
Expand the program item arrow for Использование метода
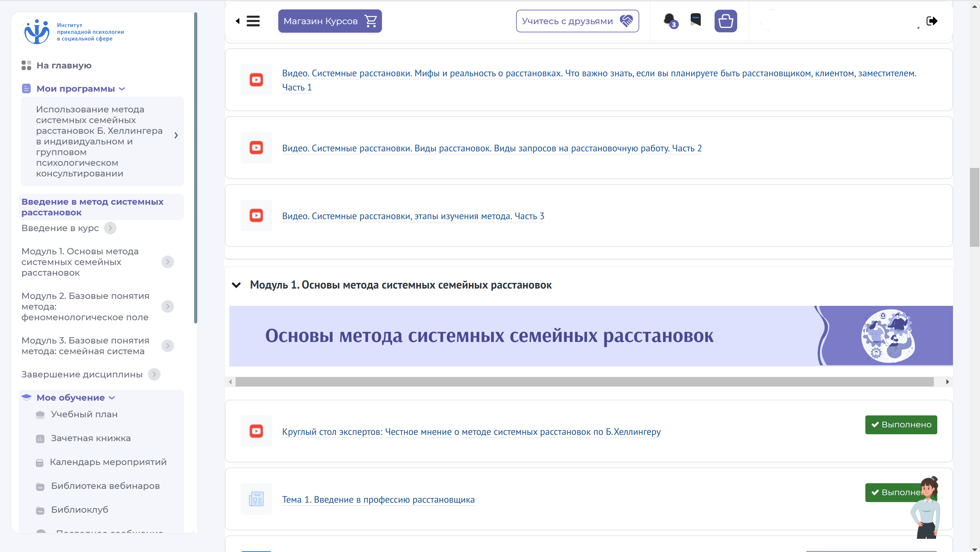176,135
